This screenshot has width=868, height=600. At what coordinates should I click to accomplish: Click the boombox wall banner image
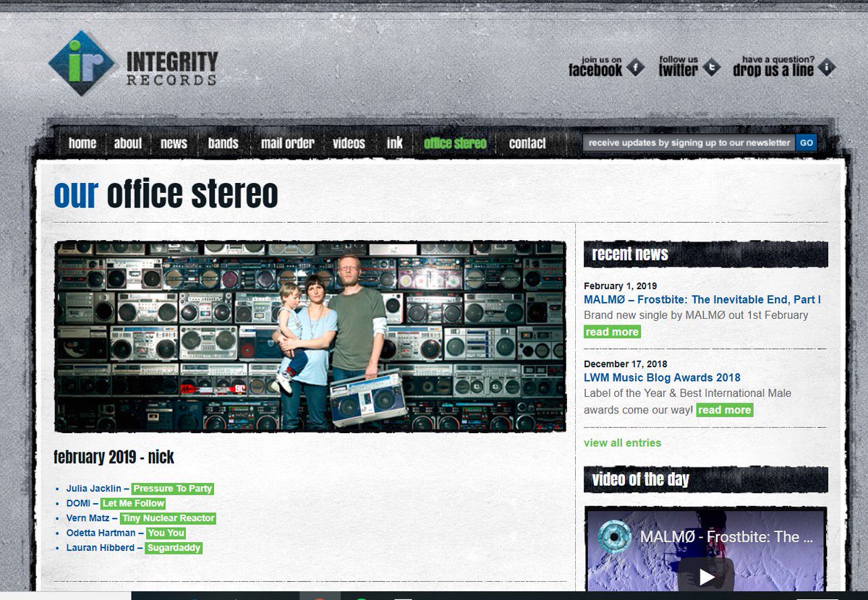pos(310,337)
